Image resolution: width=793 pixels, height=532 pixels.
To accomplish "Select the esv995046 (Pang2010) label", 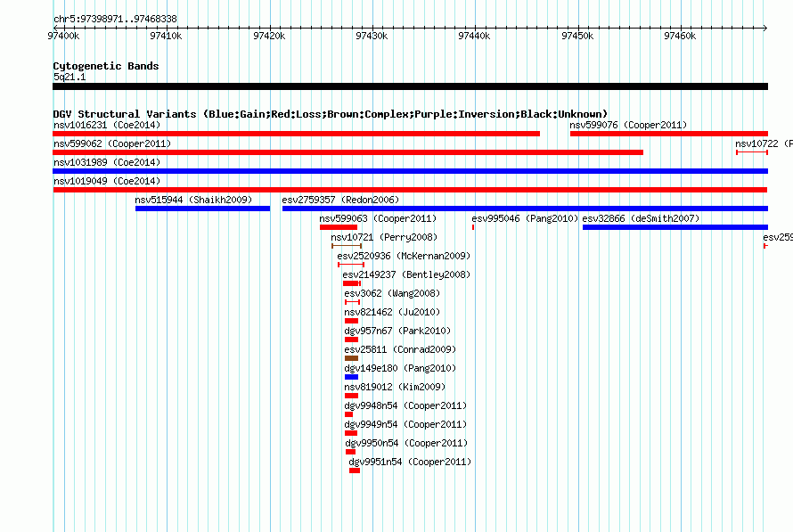I will point(525,218).
